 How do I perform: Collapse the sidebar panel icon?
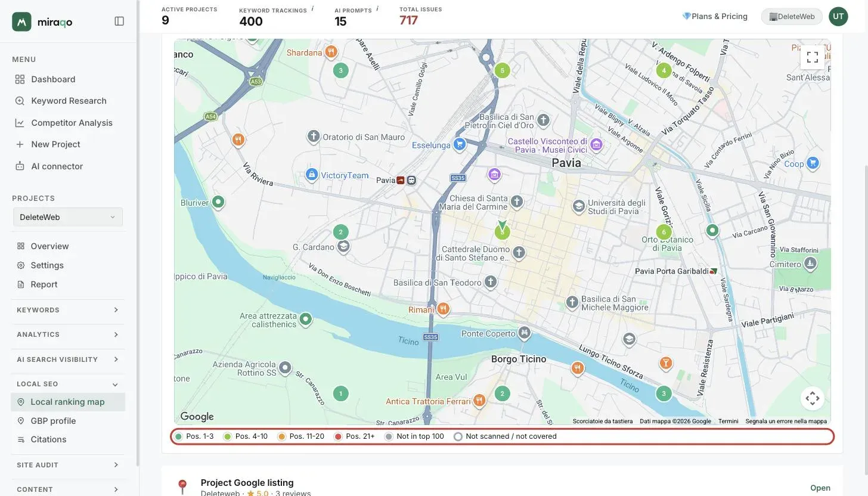(119, 21)
